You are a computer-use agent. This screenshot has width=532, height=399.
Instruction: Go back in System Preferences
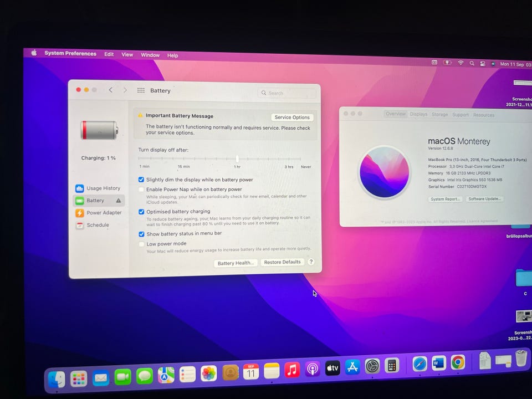coord(111,90)
